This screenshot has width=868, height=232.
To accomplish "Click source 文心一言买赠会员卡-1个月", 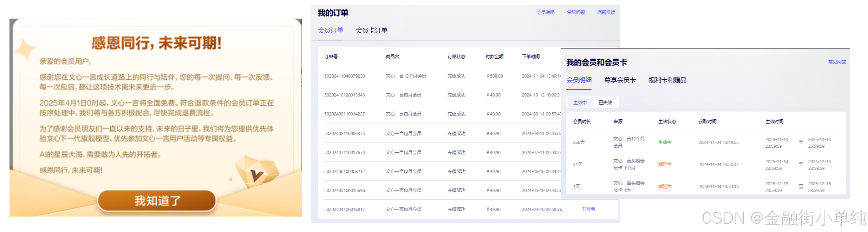I will [x=629, y=164].
